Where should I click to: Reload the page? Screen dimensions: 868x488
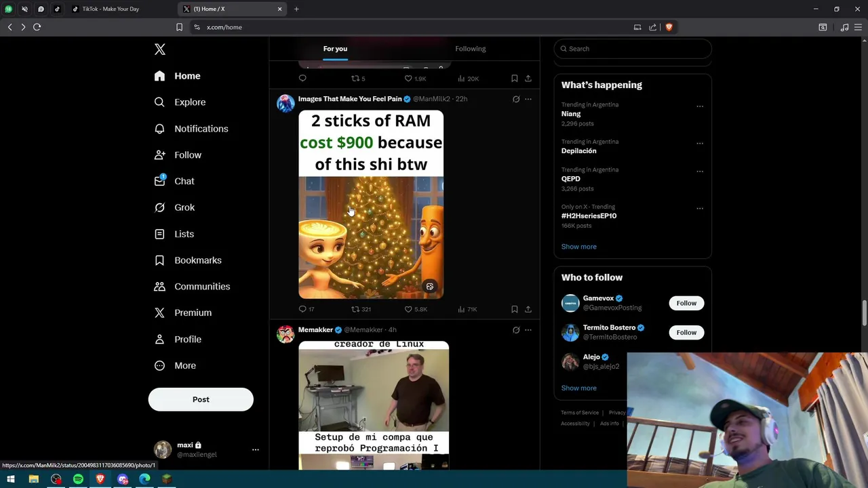(x=37, y=27)
